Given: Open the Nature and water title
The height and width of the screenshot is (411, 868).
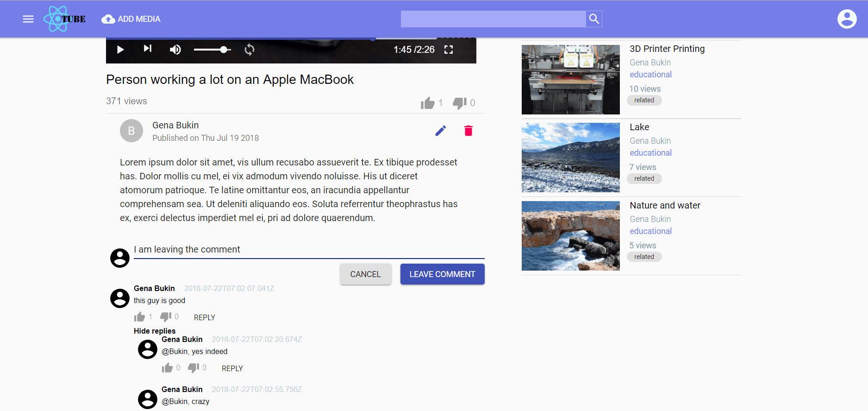Looking at the screenshot, I should pos(665,205).
